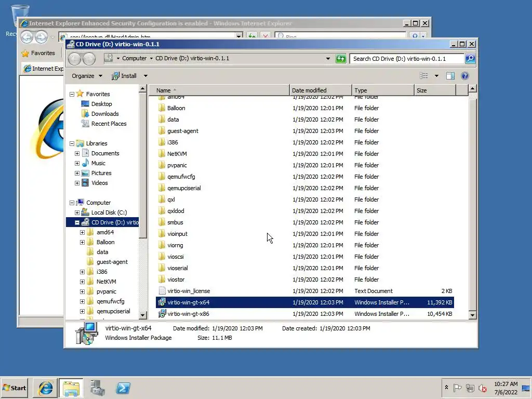Click the Start button
This screenshot has width=532, height=399.
click(14, 388)
